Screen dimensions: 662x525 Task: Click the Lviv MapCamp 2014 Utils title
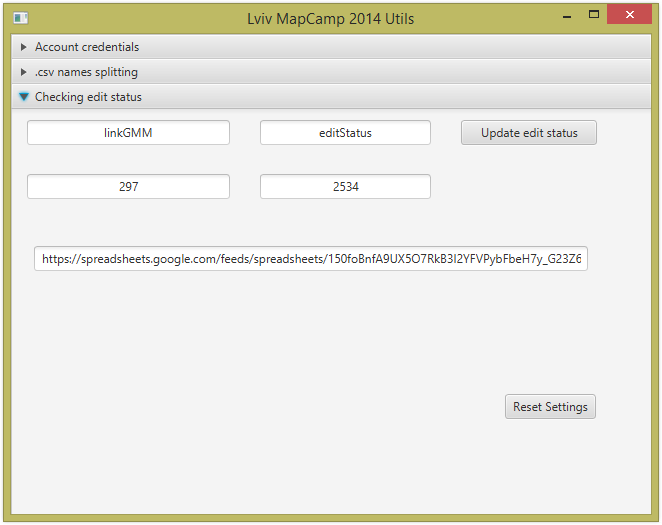pyautogui.click(x=330, y=19)
